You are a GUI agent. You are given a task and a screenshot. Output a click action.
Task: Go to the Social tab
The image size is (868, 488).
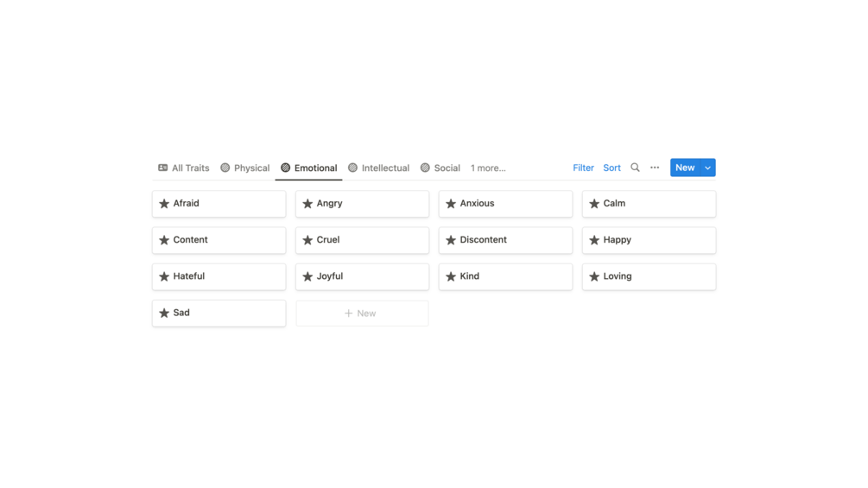(x=440, y=168)
